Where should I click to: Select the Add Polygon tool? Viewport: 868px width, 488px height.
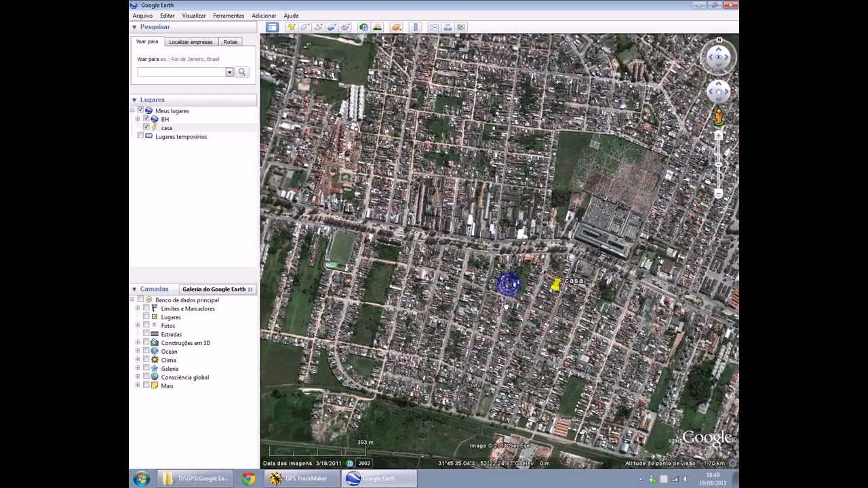point(305,27)
